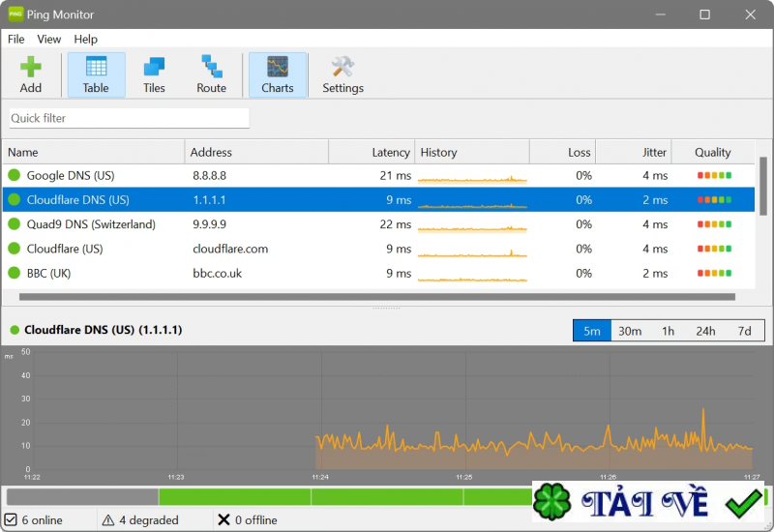The width and height of the screenshot is (774, 532).
Task: Open Settings from the toolbar
Action: 342,74
